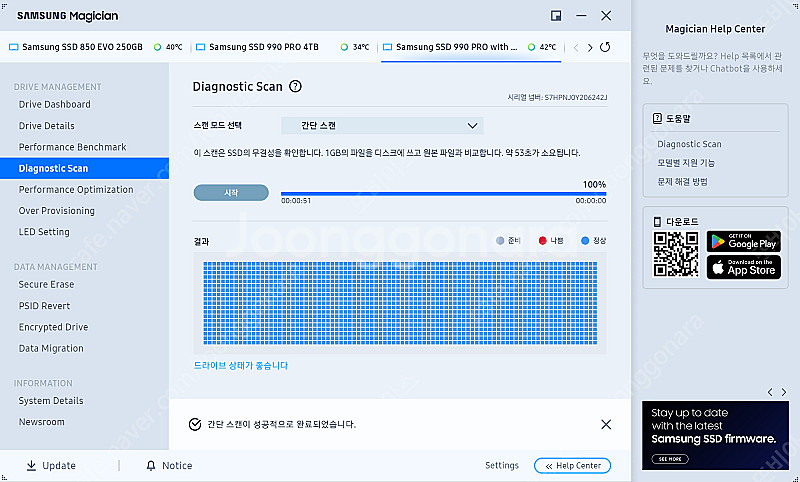Show previous drive tabs with left arrow
Viewport: 800px width, 482px height.
576,47
